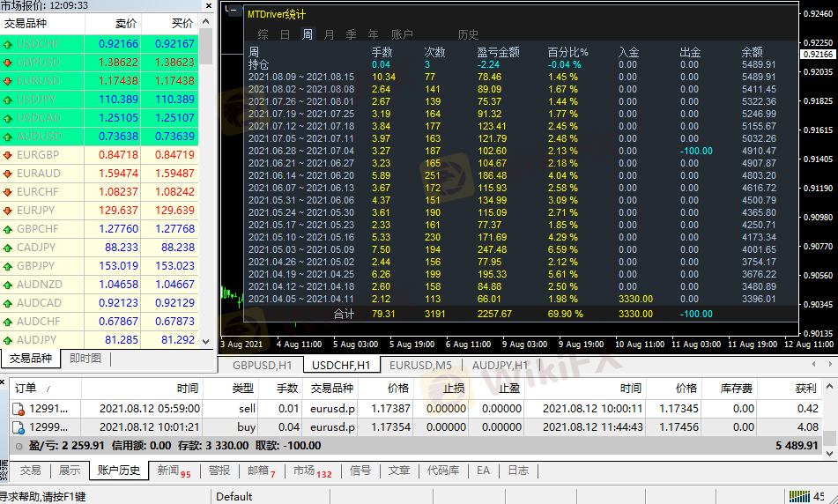Select the 日 daily statistics tab
Image resolution: width=838 pixels, height=504 pixels.
[x=285, y=34]
